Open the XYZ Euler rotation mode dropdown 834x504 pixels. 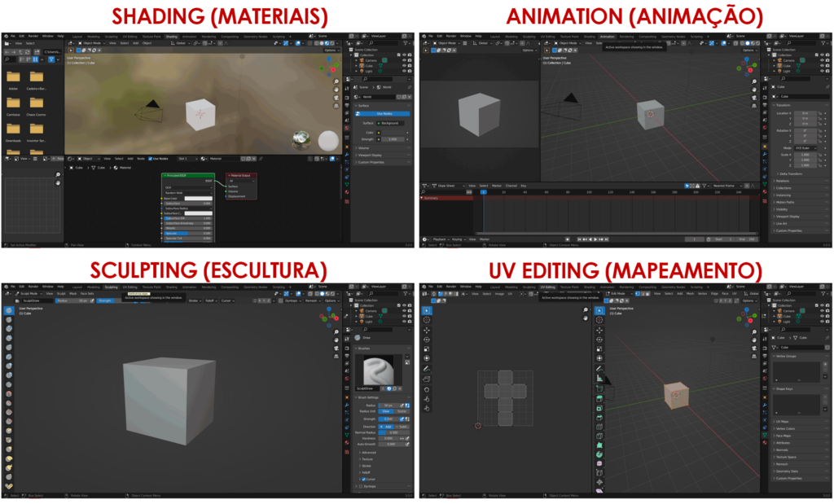tap(805, 148)
